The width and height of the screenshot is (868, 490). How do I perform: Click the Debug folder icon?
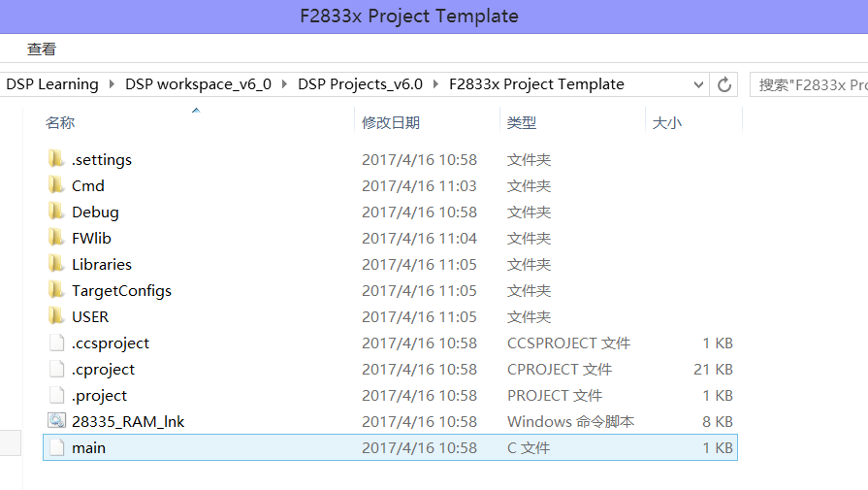coord(56,212)
